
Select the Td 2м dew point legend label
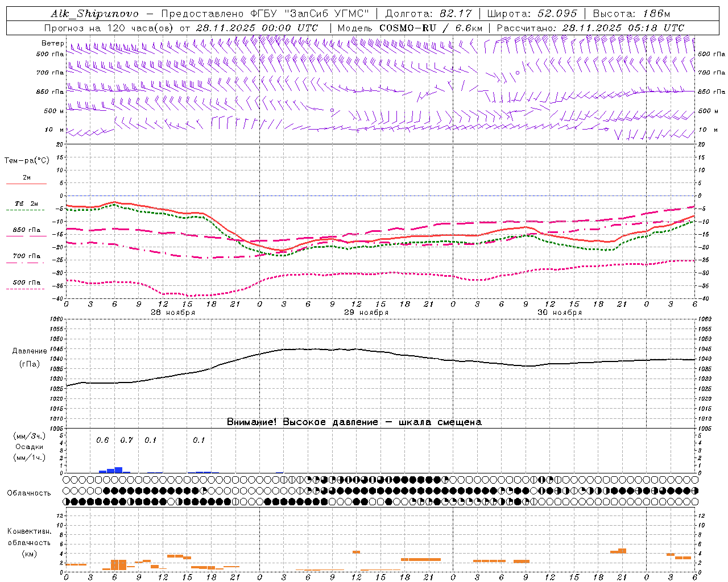click(27, 203)
